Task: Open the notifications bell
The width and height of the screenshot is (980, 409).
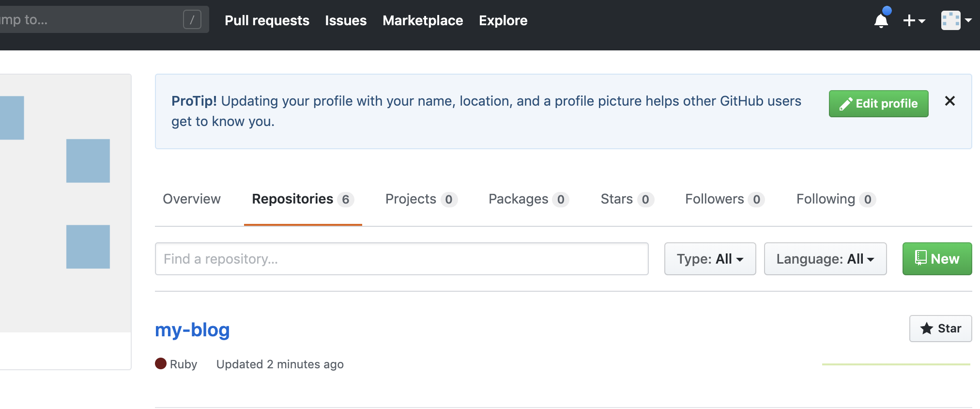Action: [881, 20]
